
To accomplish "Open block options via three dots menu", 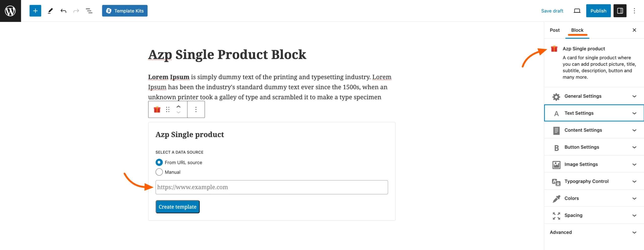I will (x=196, y=109).
